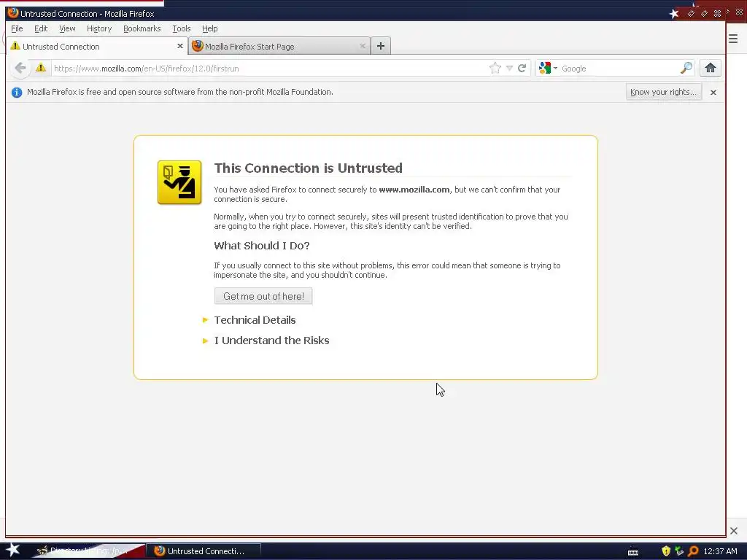Open the View menu

point(67,28)
